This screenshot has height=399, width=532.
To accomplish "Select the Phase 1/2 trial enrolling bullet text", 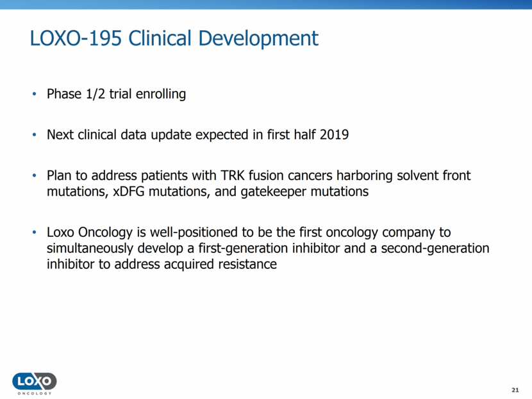I will (x=116, y=95).
